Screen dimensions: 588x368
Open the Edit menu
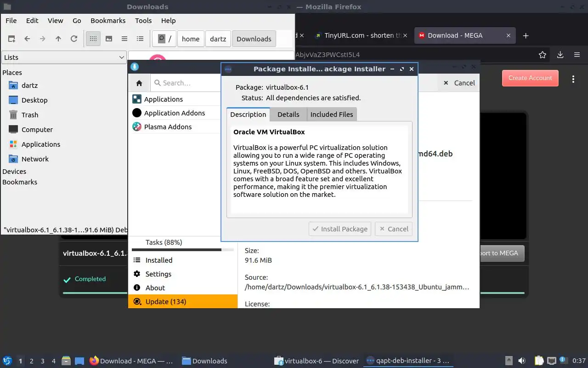[32, 21]
